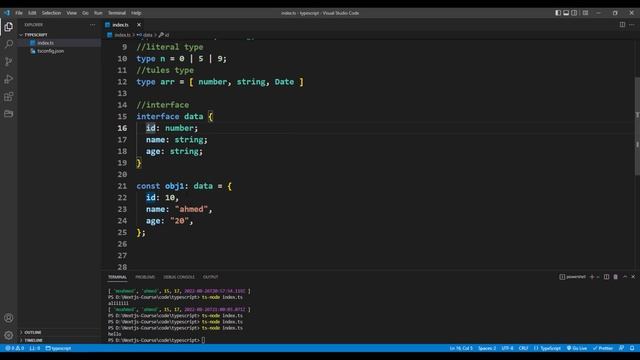This screenshot has width=640, height=360.
Task: Click the VS Code logo in title bar
Action: click(7, 13)
